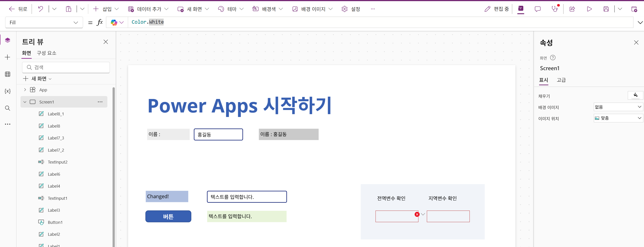Screen dimensions: 644x247
Task: Switch to the 화면 tab
Action: click(27, 53)
